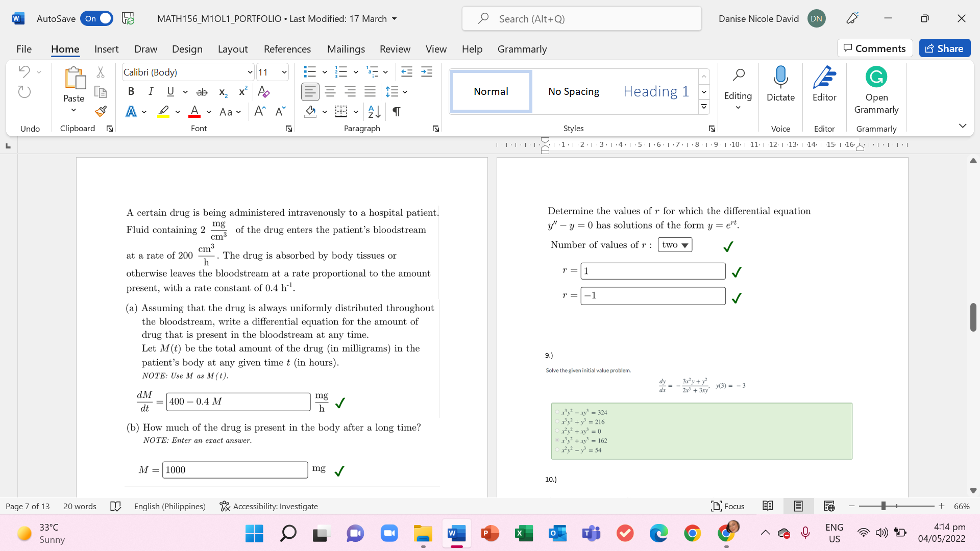Open Accessibility Investigate status
This screenshot has height=551, width=980.
[268, 506]
